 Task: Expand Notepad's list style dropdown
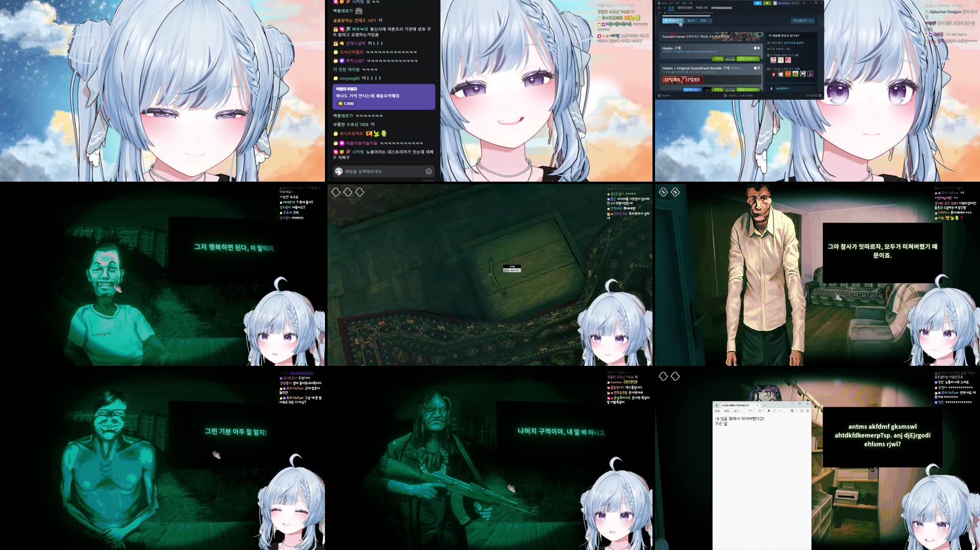pos(762,411)
